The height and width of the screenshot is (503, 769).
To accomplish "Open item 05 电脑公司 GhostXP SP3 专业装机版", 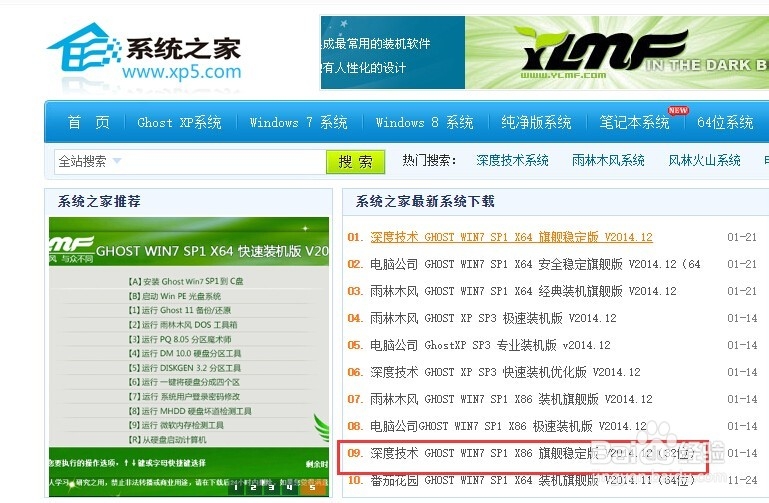I will [x=490, y=345].
